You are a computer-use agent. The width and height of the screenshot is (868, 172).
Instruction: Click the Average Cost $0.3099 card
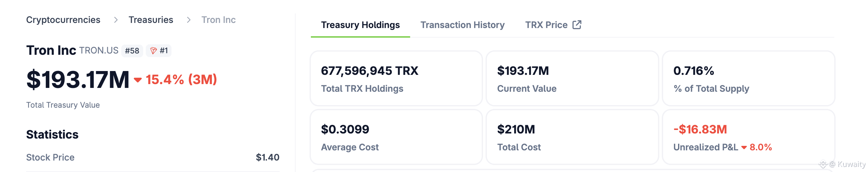point(395,137)
